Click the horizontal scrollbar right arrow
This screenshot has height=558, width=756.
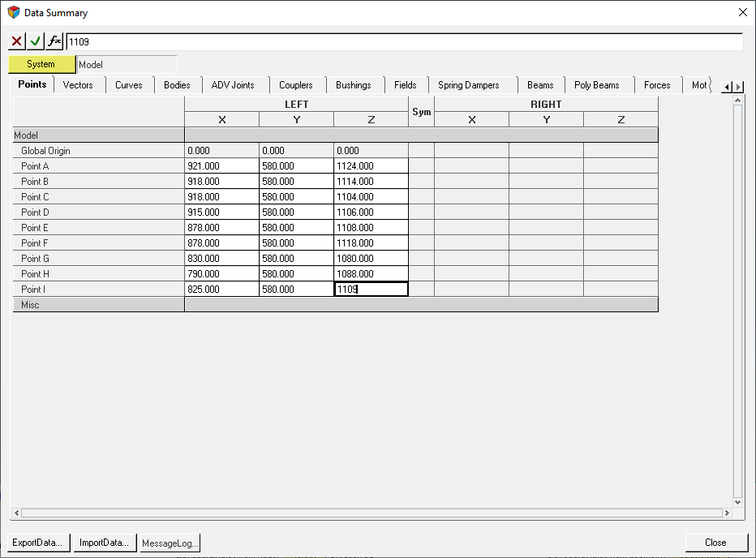pos(727,513)
